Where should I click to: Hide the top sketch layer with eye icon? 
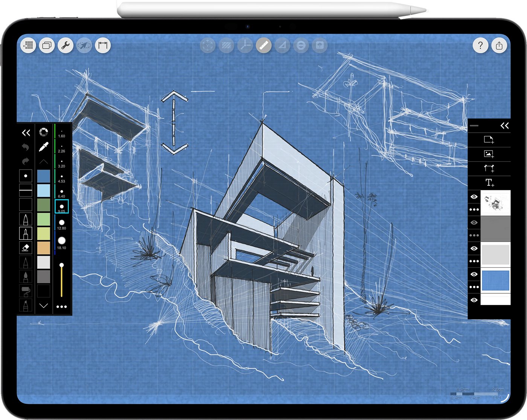tap(474, 197)
